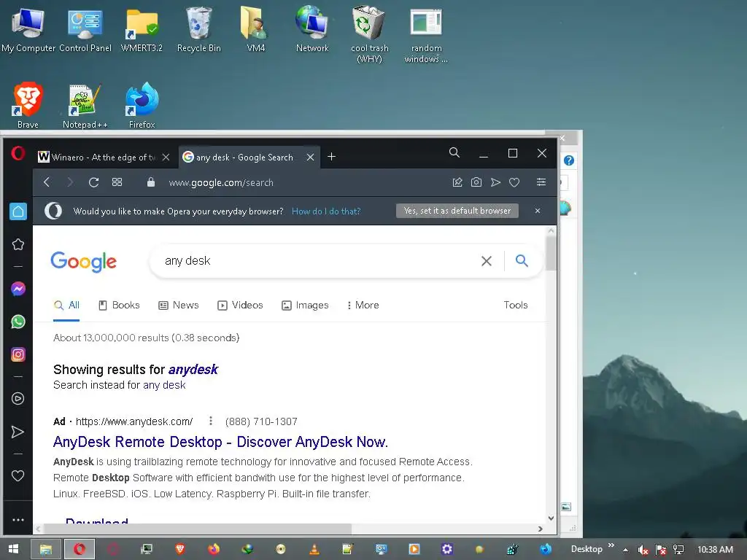The image size is (747, 560).
Task: Select the Firefox desktop shortcut
Action: click(x=142, y=105)
